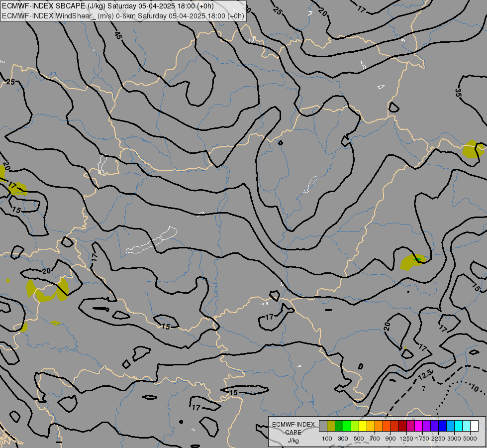Click the gray swatch in the CAPE legend
Image resolution: width=487 pixels, height=448 pixels.
click(x=323, y=426)
